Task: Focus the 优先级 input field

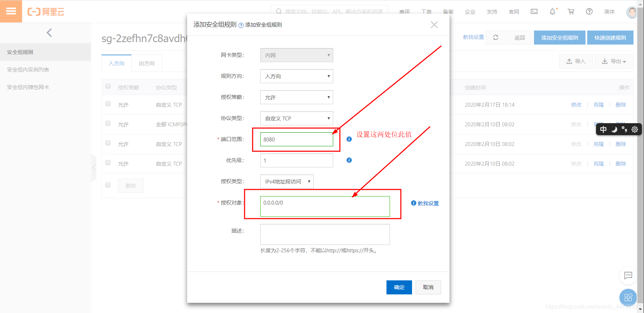Action: pyautogui.click(x=296, y=160)
